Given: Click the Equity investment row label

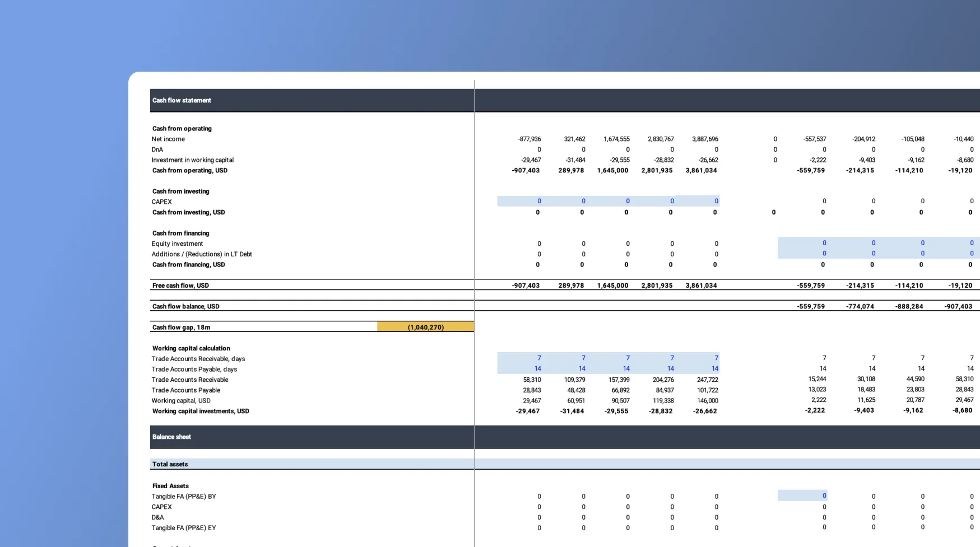Looking at the screenshot, I should click(x=177, y=244).
